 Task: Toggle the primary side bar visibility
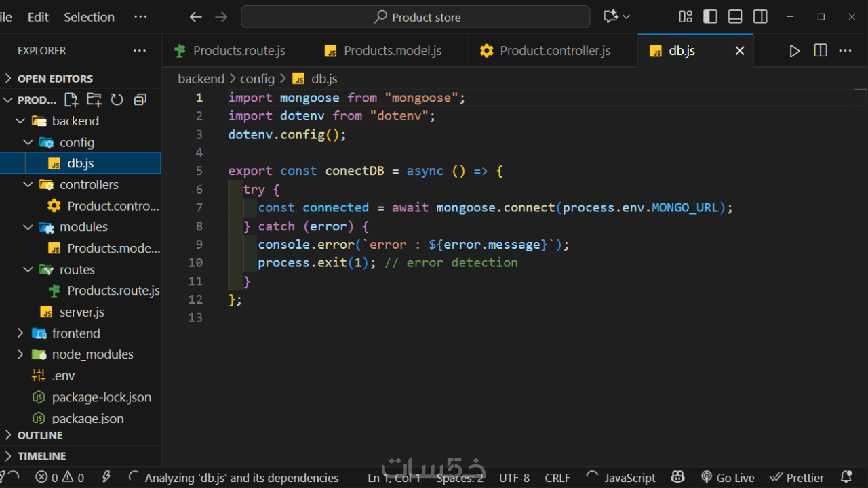[710, 17]
